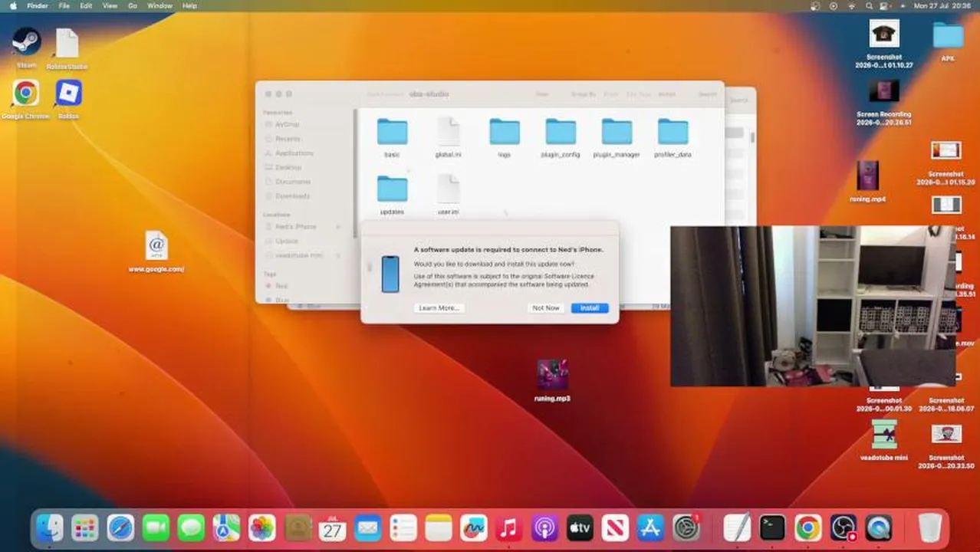Image resolution: width=980 pixels, height=552 pixels.
Task: Click Learn More… in update dialog
Action: [x=439, y=307]
